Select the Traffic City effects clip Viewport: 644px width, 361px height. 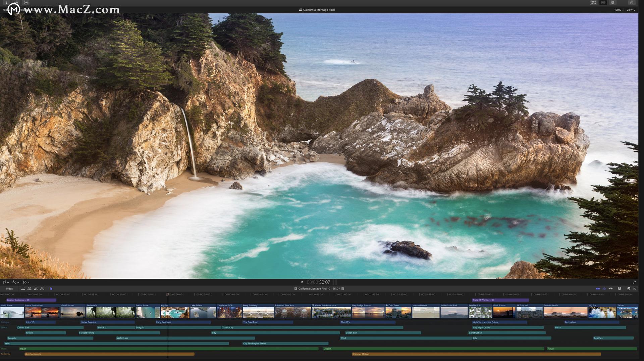312,328
